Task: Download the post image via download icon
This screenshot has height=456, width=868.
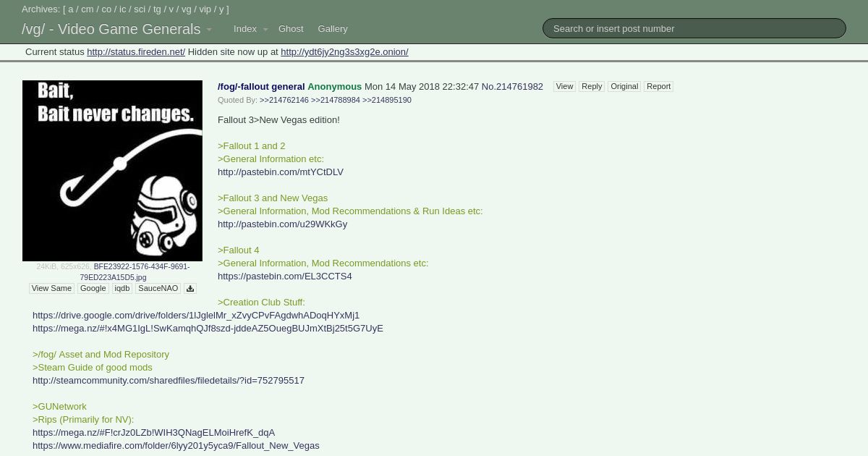Action: coord(190,288)
